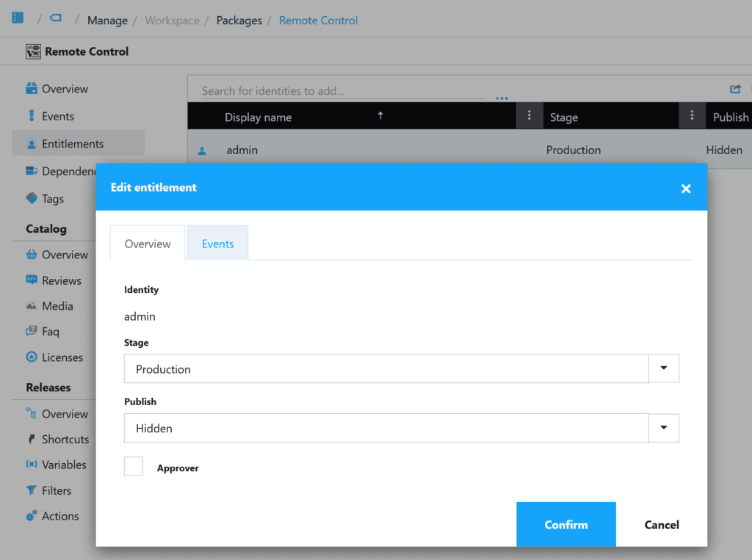The width and height of the screenshot is (752, 560).
Task: Click the Actions gear icon
Action: coord(32,516)
